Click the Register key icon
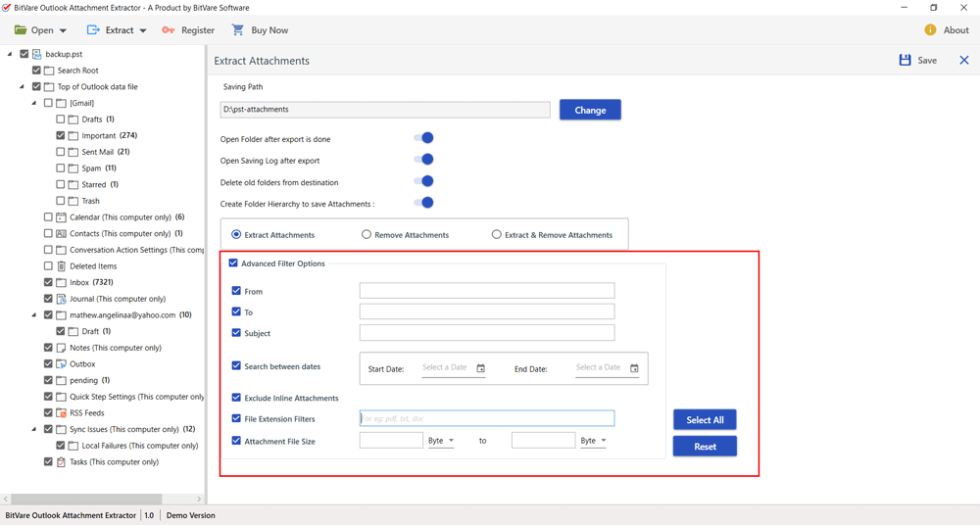 [x=169, y=30]
